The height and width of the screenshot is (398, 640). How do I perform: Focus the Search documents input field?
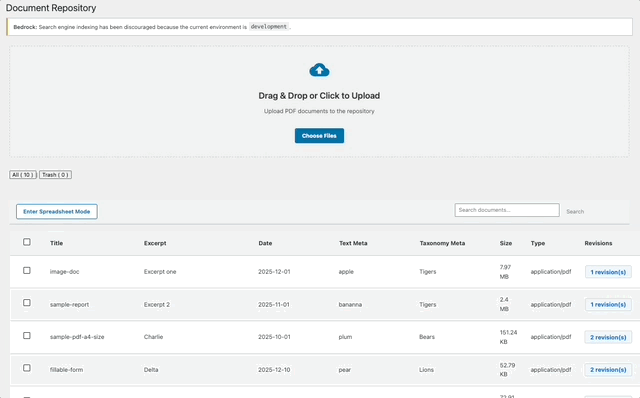pyautogui.click(x=507, y=210)
